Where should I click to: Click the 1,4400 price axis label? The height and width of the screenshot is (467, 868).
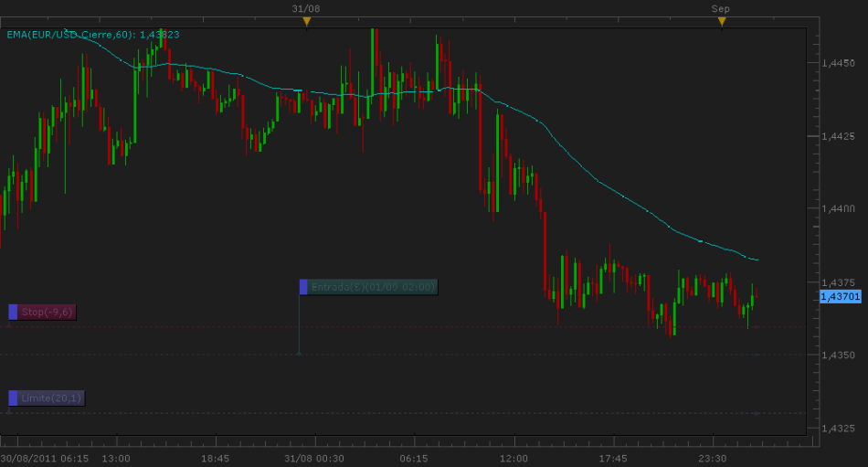pyautogui.click(x=838, y=209)
